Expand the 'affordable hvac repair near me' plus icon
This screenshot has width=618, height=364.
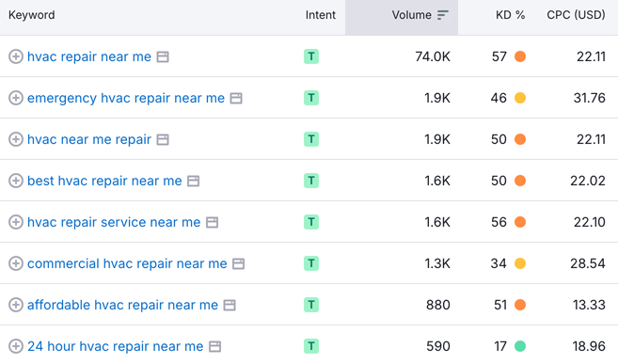16,305
